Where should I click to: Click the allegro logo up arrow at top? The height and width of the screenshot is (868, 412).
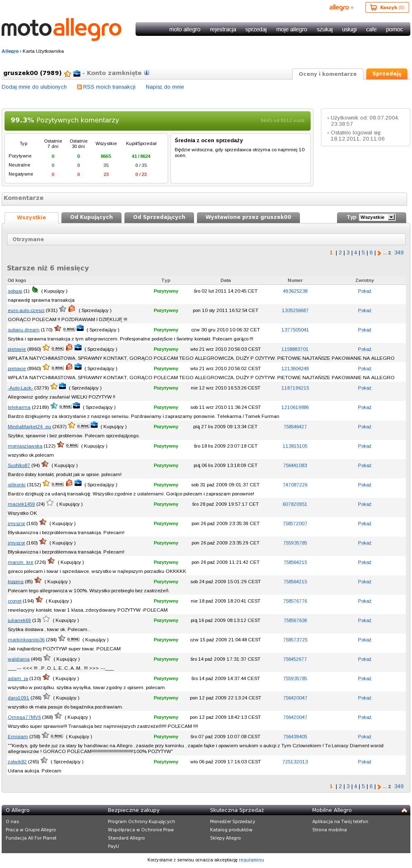point(352,7)
